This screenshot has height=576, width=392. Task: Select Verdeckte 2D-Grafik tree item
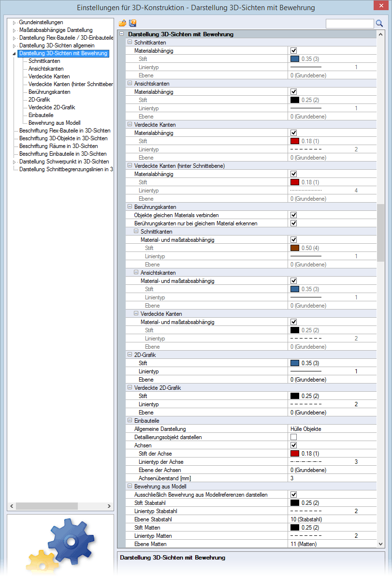[52, 107]
